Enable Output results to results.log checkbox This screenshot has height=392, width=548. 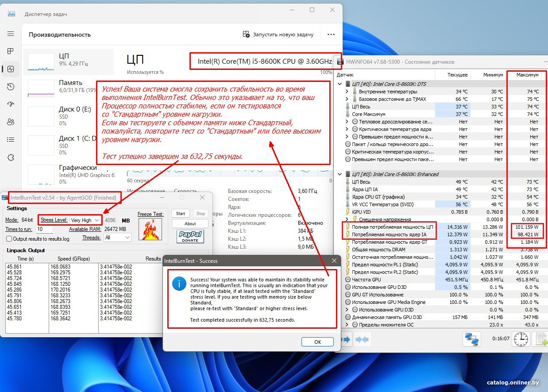(x=9, y=239)
